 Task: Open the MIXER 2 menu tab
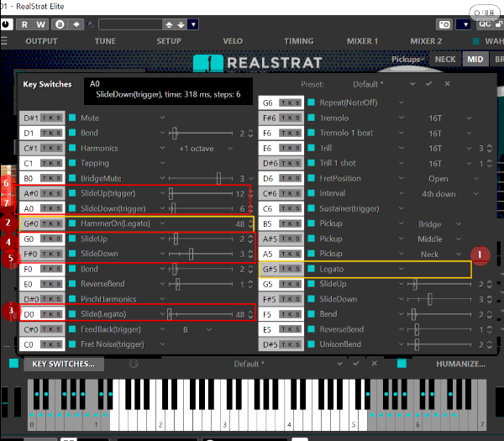coord(426,41)
